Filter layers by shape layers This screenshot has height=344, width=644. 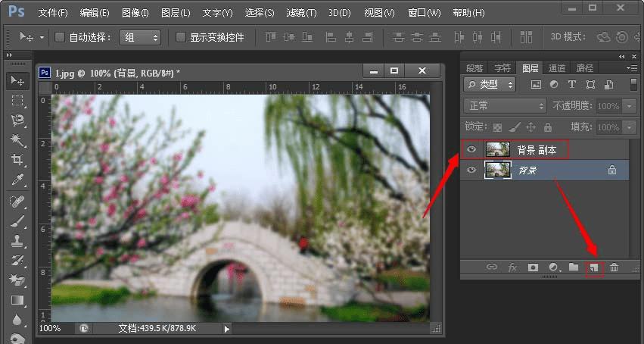click(590, 85)
